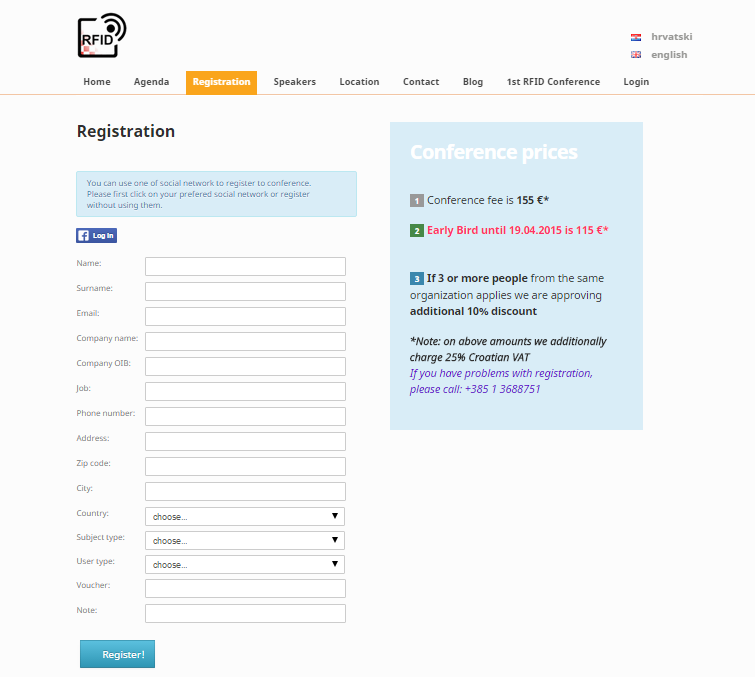Viewport: 755px width, 677px height.
Task: Select the UK flag icon
Action: point(636,55)
